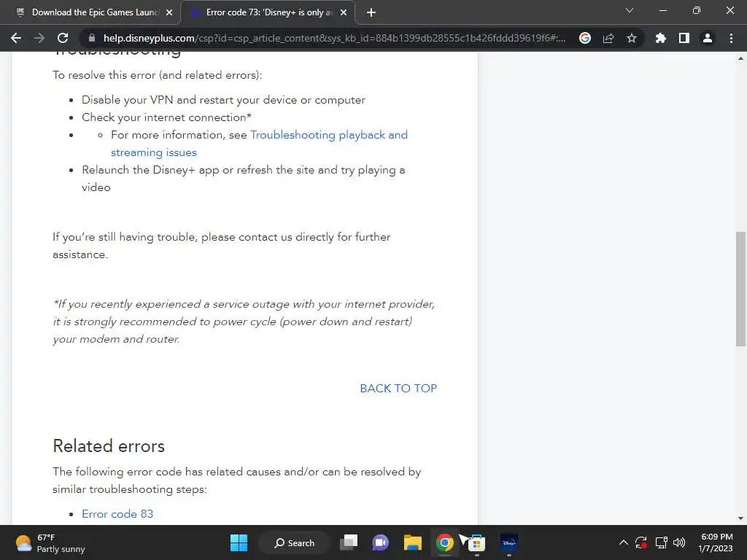Screen dimensions: 747x560
Task: Open the network status tray icon
Action: click(661, 542)
